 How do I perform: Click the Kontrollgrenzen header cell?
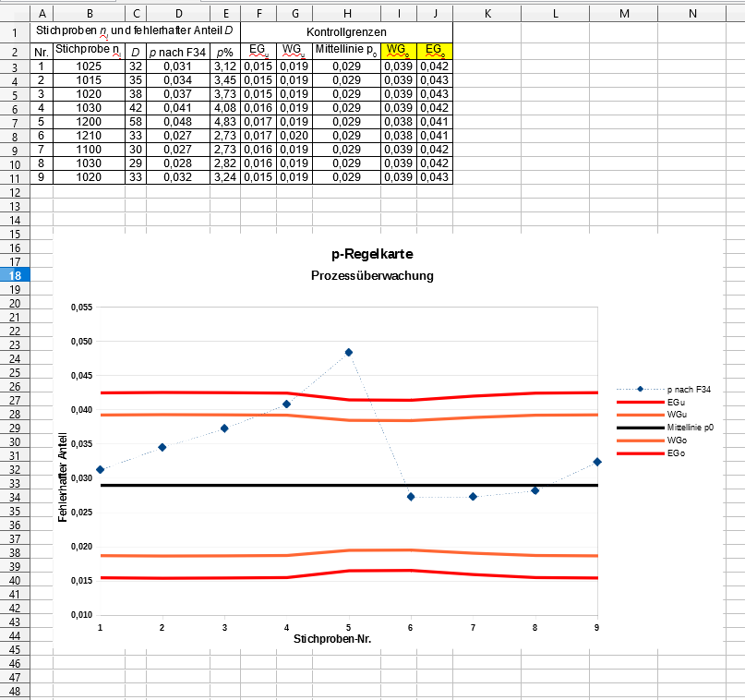point(345,31)
